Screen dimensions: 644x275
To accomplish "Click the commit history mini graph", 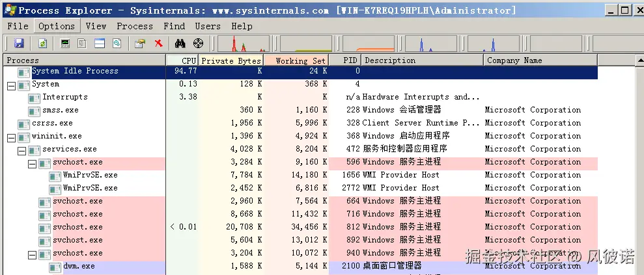I will tap(305, 44).
